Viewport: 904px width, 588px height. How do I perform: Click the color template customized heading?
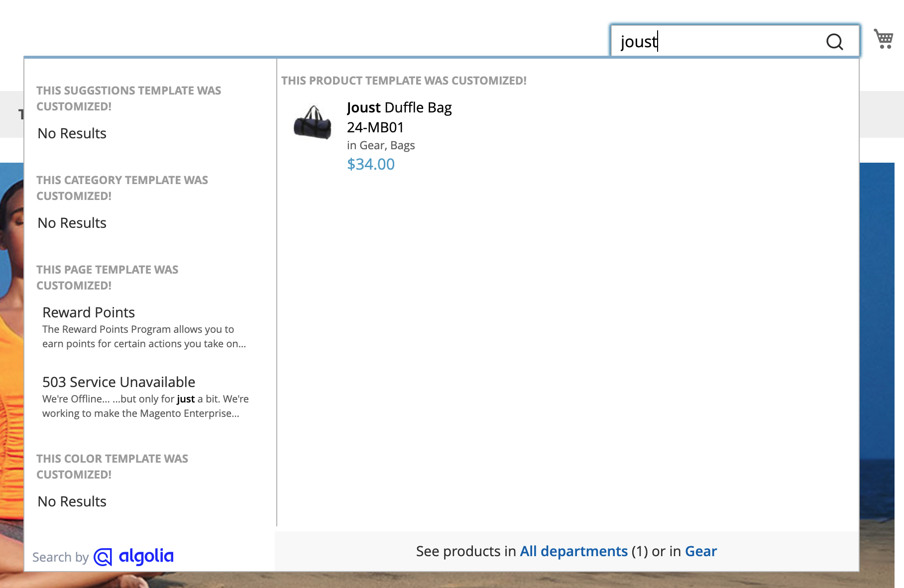click(x=112, y=467)
